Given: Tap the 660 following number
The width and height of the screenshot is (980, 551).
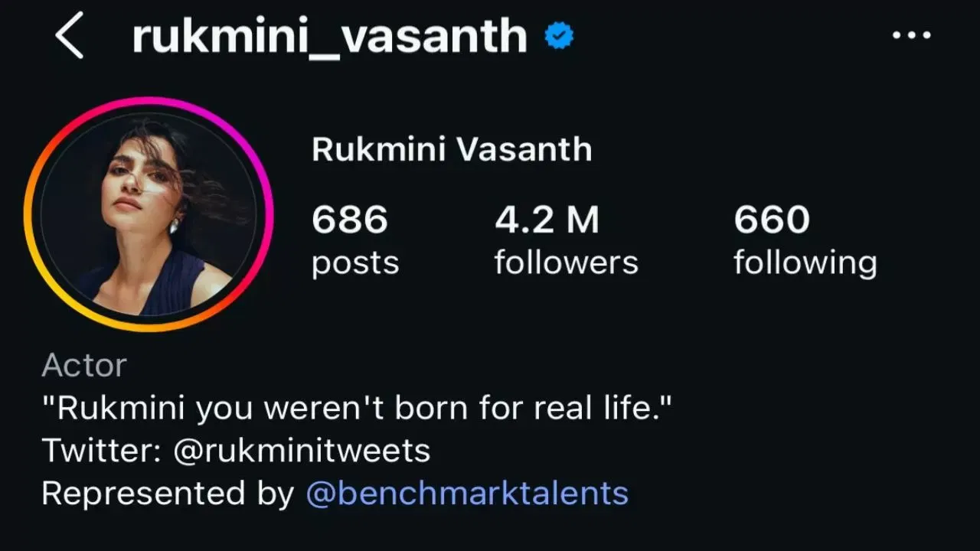Looking at the screenshot, I should click(771, 220).
